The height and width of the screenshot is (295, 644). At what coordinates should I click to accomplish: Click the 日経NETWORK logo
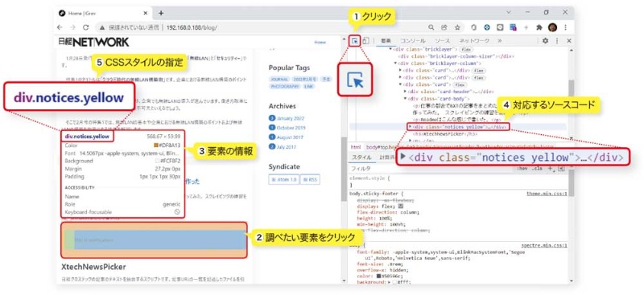coord(93,42)
